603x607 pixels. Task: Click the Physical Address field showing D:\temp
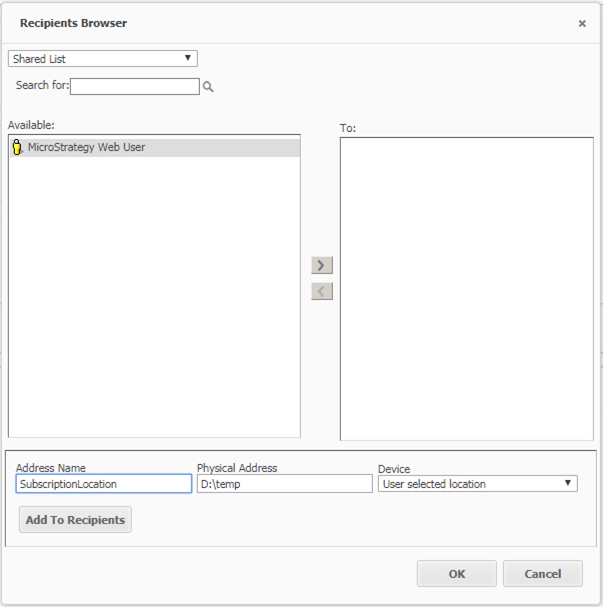coord(284,484)
